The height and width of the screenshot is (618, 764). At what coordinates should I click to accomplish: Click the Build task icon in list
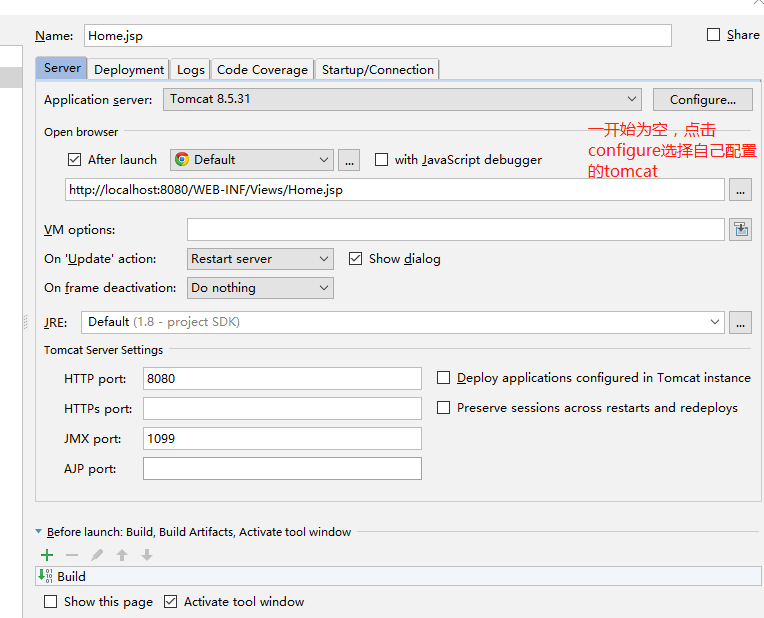(45, 576)
